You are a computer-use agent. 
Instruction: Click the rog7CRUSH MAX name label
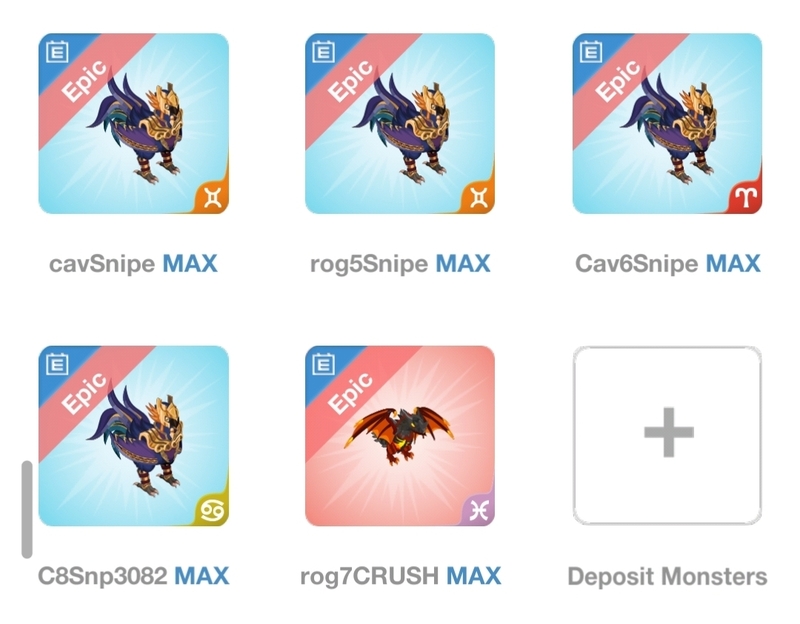[401, 576]
